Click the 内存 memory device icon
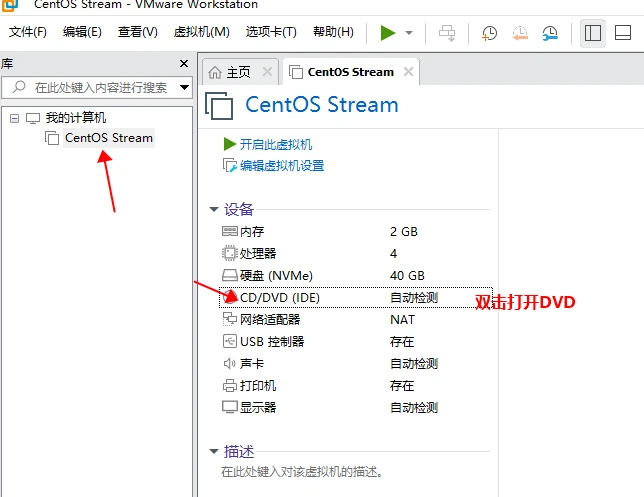 (x=230, y=231)
